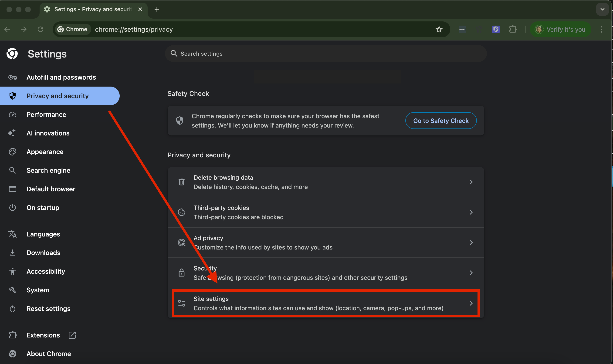Click the Chrome logo beside Settings
This screenshot has width=613, height=364.
12,54
